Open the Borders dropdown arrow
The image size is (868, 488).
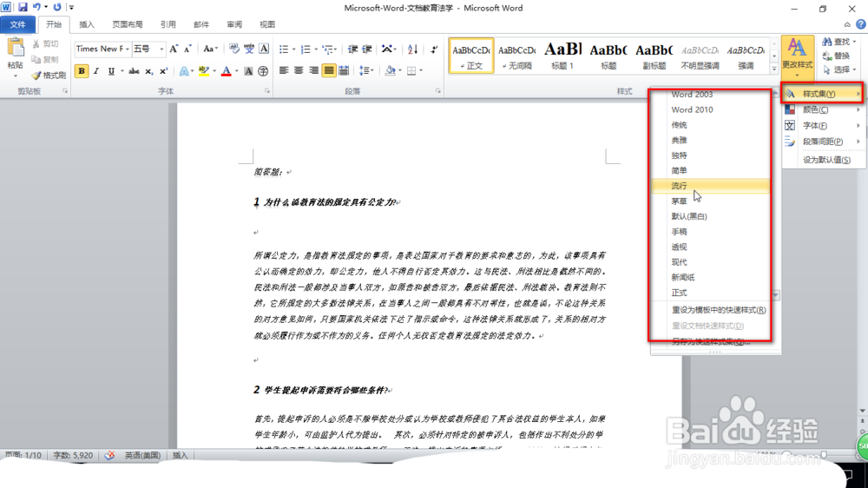(x=421, y=70)
